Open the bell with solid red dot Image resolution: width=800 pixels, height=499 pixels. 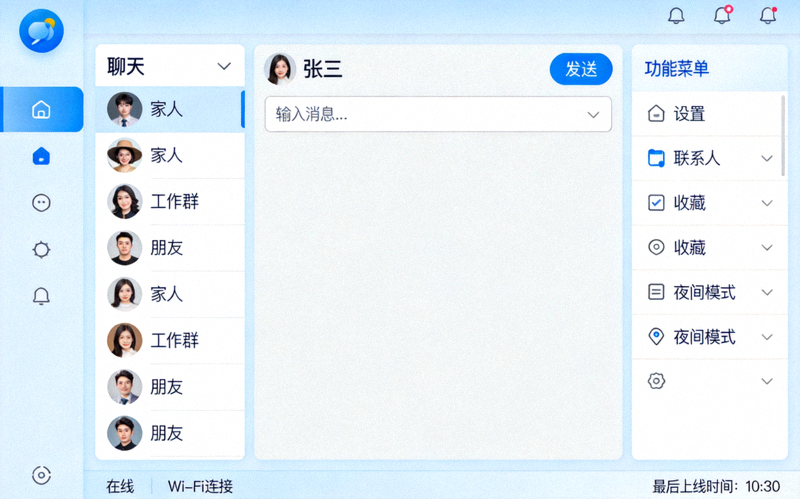(768, 15)
